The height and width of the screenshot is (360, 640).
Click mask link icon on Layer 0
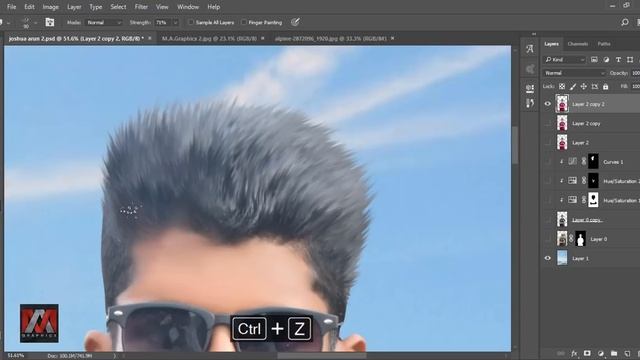pos(571,239)
